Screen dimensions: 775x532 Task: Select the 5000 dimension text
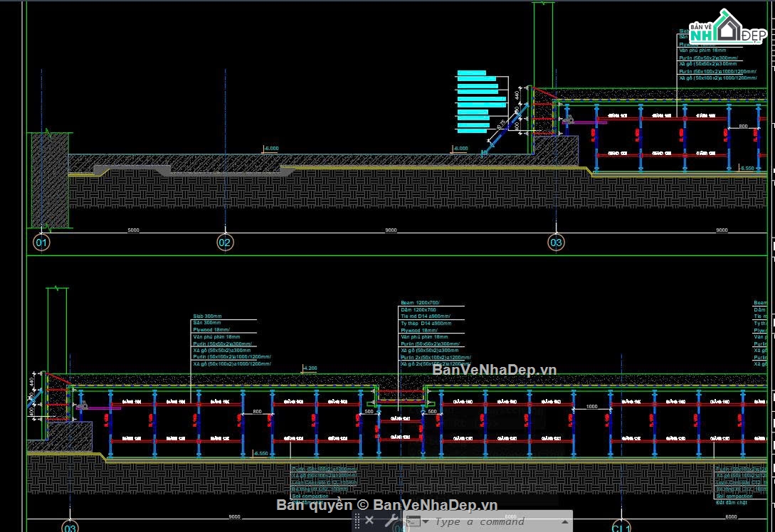coord(134,230)
